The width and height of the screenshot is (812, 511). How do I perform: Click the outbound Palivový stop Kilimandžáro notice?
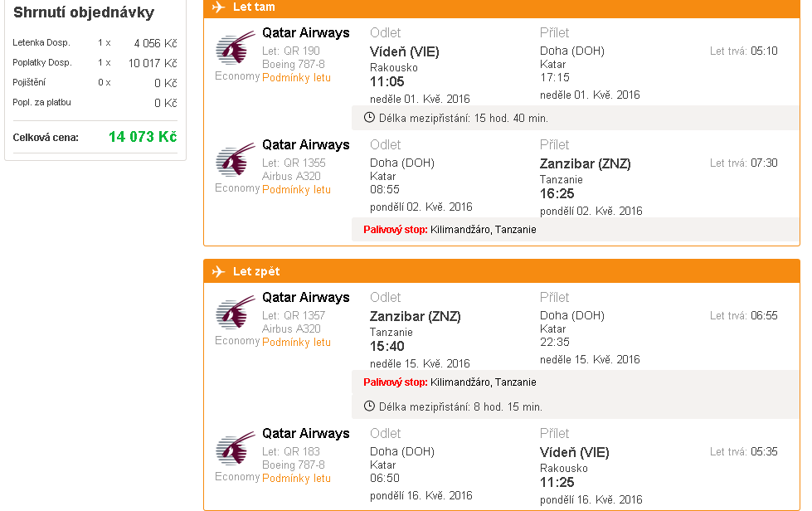point(450,229)
